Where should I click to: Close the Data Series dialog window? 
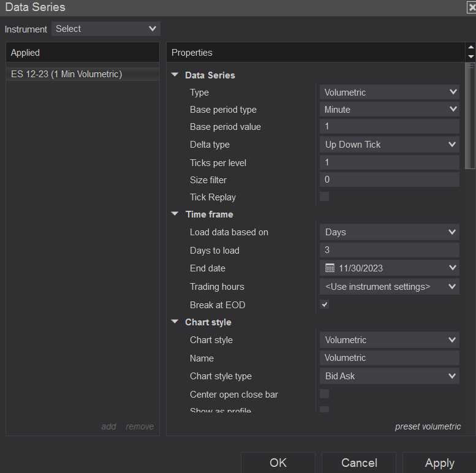[471, 7]
